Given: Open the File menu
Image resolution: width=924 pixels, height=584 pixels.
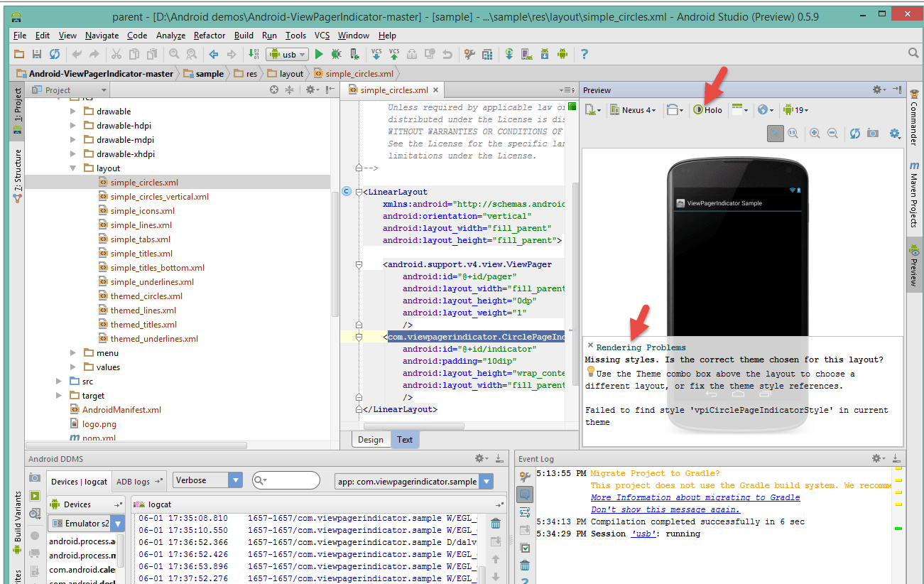Looking at the screenshot, I should pos(20,36).
